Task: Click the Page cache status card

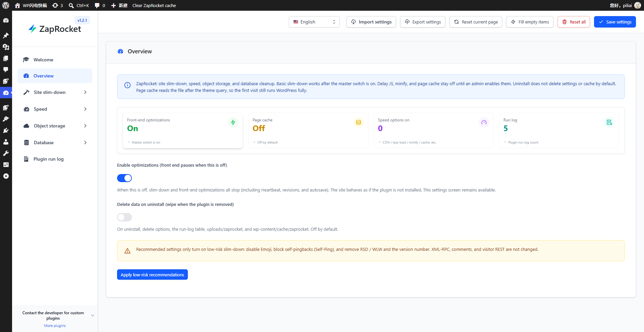Action: 308,130
